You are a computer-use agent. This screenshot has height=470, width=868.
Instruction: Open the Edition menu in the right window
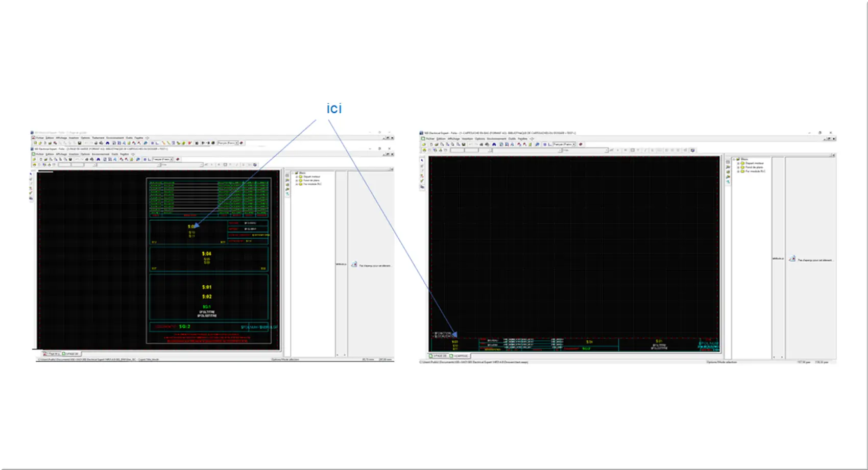[441, 139]
